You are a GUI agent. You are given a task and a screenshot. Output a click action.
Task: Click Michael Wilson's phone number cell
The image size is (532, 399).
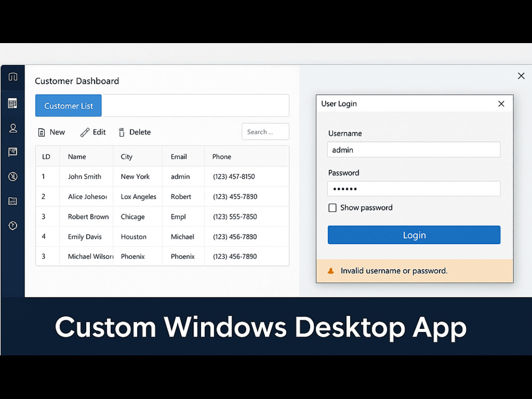[x=235, y=256]
